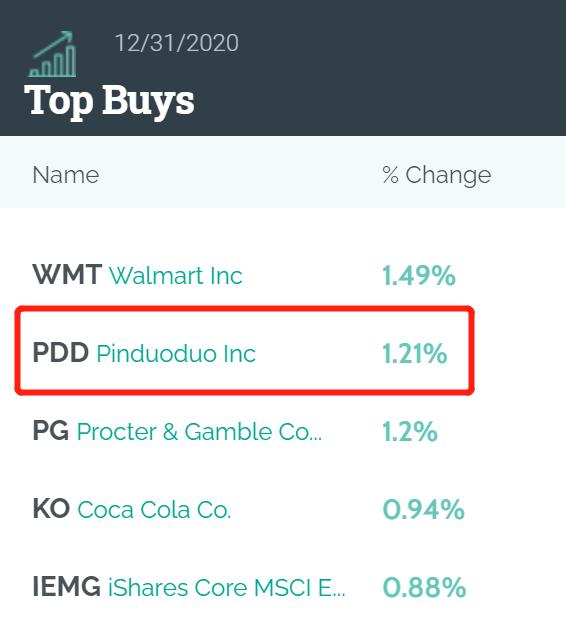Screen dimensions: 566x620
Task: Open the Pinduoduo Inc link
Action: point(176,353)
